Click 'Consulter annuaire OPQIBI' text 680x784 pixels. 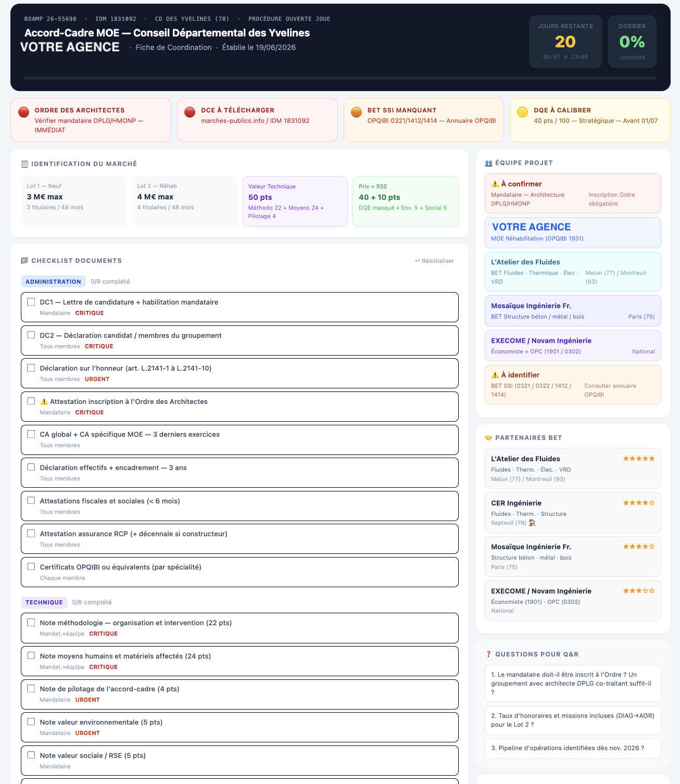(x=610, y=390)
